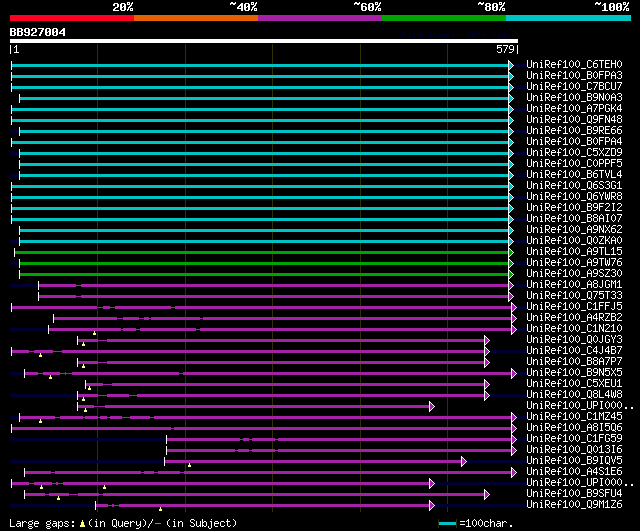
Task: Click the green ~80% identity legend bar
Action: (x=444, y=18)
